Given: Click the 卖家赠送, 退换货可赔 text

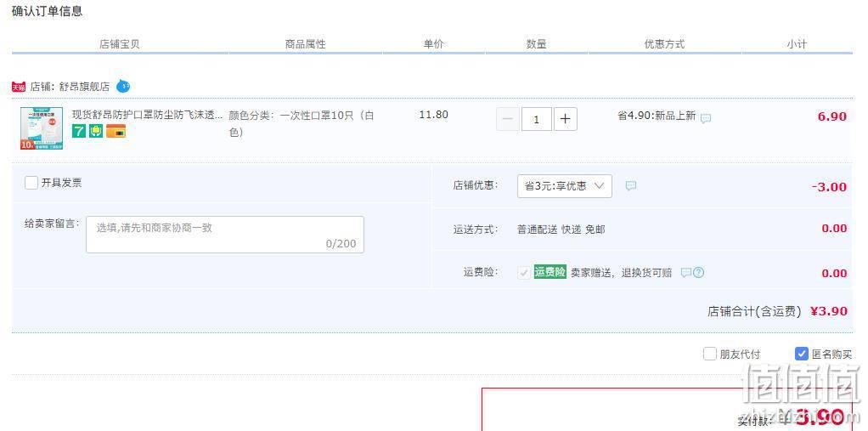Looking at the screenshot, I should click(621, 273).
